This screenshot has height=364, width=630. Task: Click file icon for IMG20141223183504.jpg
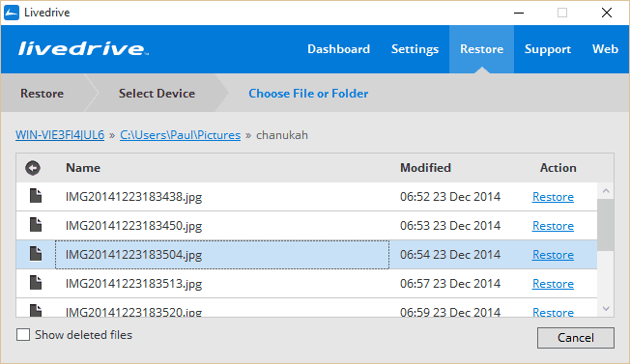[x=36, y=254]
